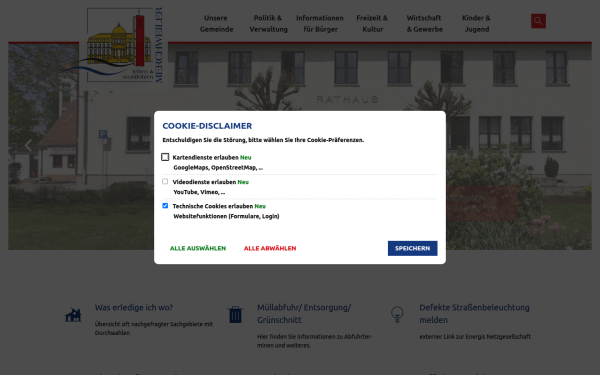Click the 'Technische Cookies erlauben' label text
This screenshot has width=600, height=375.
pyautogui.click(x=213, y=206)
